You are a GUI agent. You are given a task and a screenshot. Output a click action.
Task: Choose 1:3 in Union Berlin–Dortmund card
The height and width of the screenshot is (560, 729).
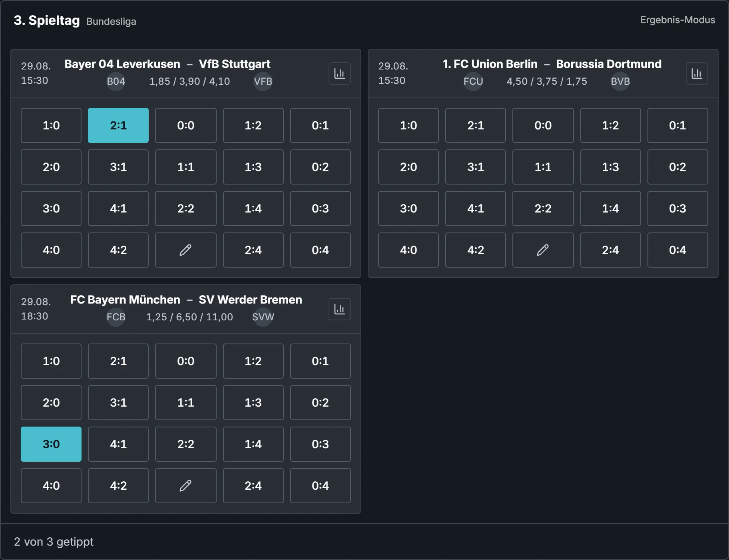[611, 167]
